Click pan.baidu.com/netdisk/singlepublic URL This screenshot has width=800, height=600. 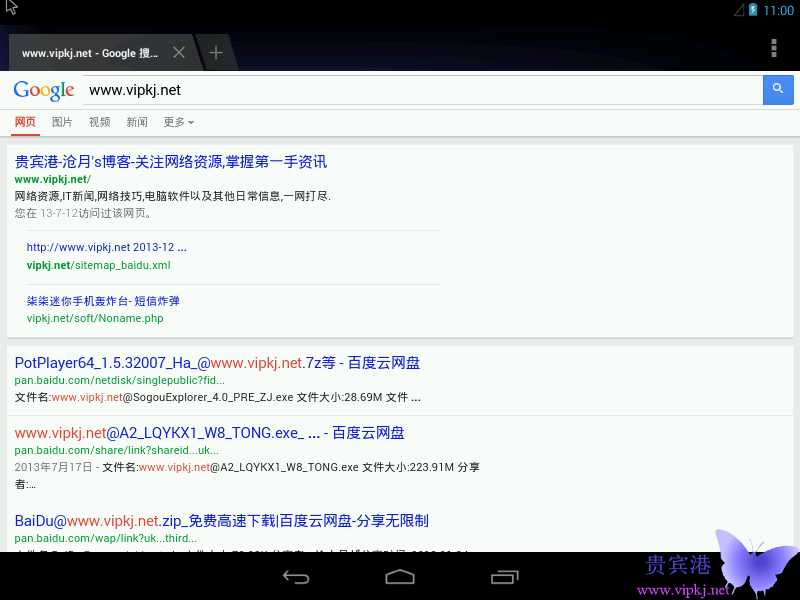point(119,380)
